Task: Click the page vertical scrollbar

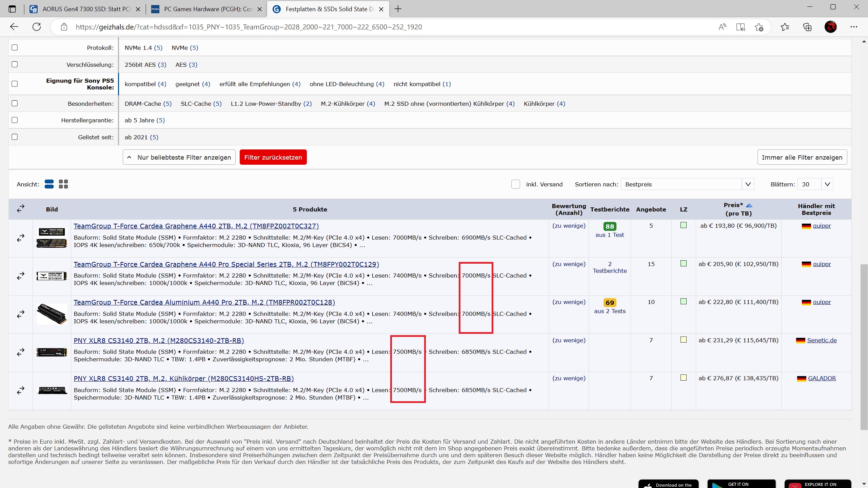Action: click(x=864, y=347)
